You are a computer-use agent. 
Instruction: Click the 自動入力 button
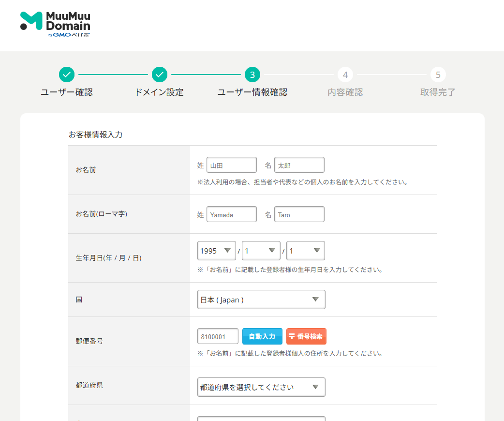[262, 336]
